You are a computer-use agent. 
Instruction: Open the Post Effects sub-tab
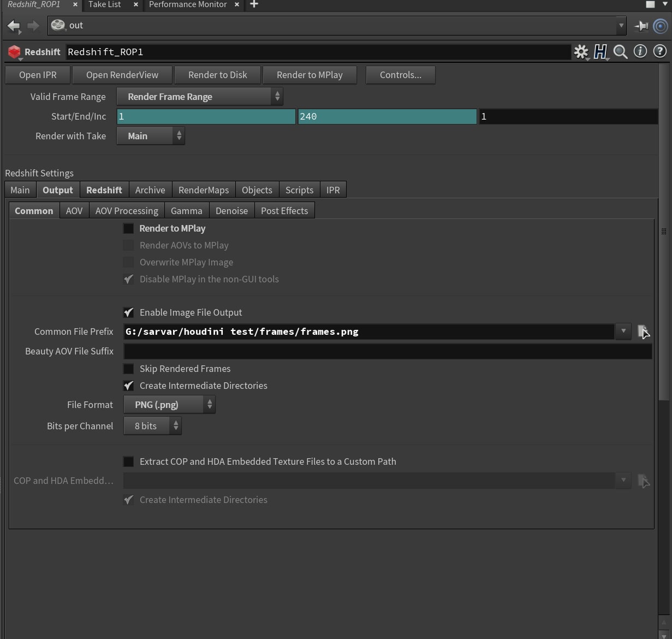284,211
